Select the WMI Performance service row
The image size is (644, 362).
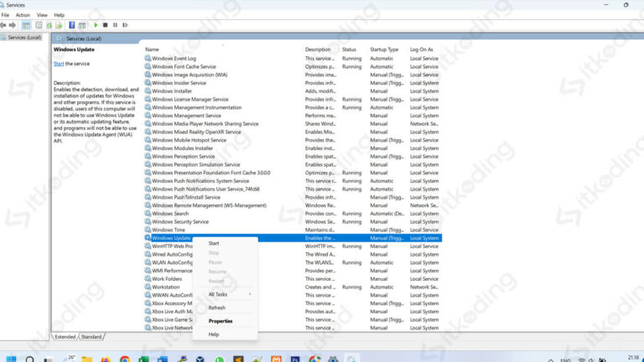(x=293, y=271)
